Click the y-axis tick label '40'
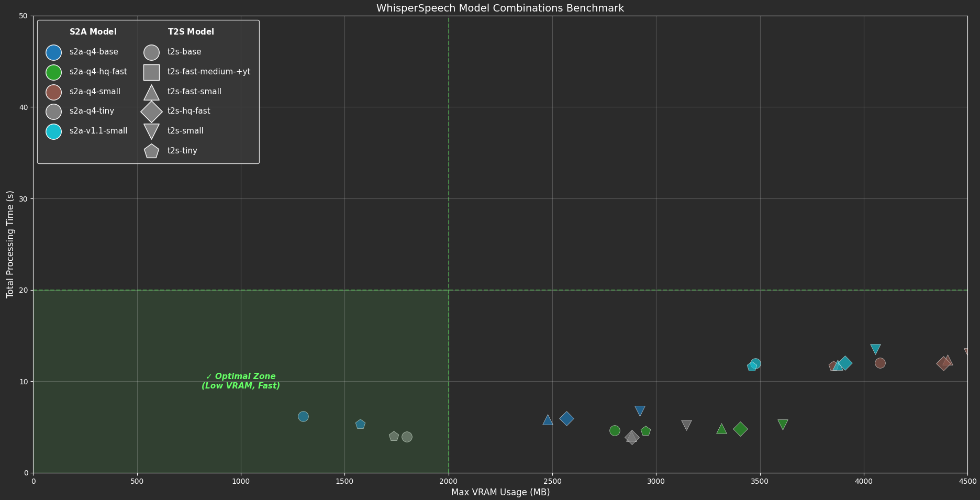The height and width of the screenshot is (500, 980). (x=24, y=107)
